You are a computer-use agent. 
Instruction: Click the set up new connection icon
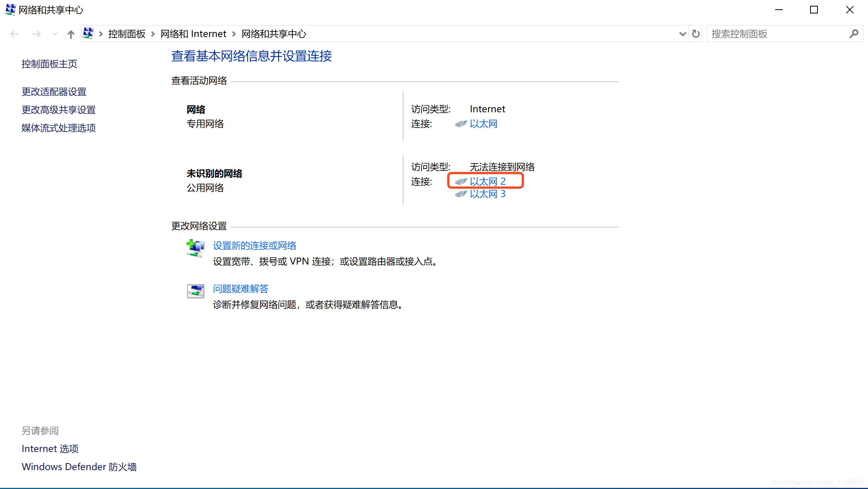[x=196, y=248]
